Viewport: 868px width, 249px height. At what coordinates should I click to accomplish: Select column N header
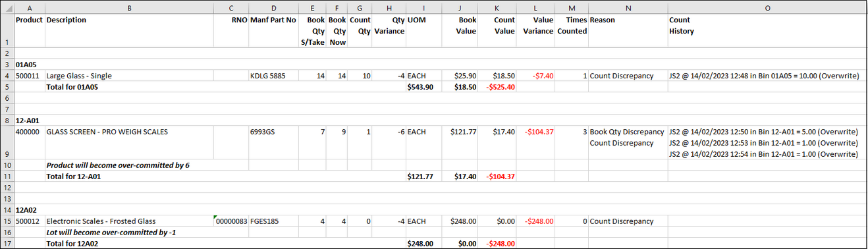point(628,7)
